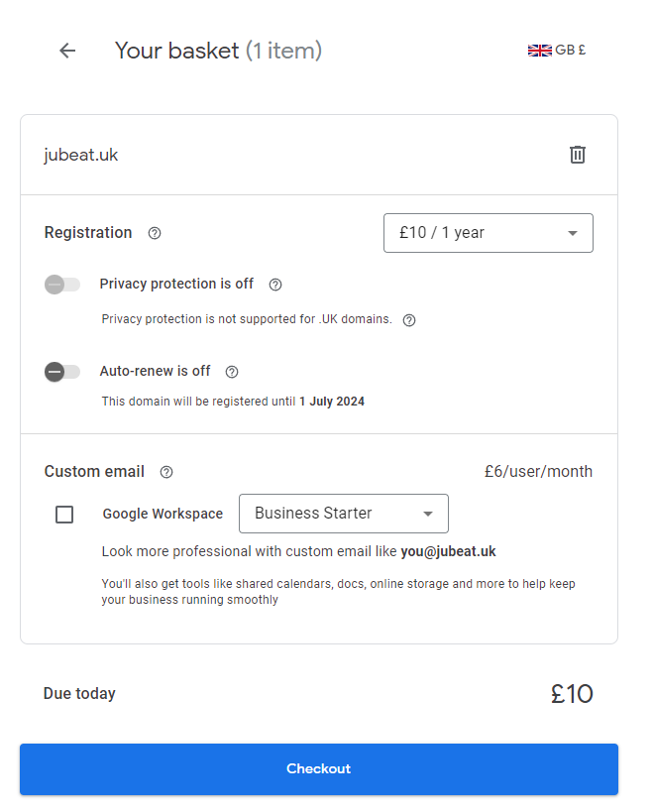This screenshot has height=812, width=653.
Task: Click the jubeat.uk domain name
Action: tap(81, 155)
